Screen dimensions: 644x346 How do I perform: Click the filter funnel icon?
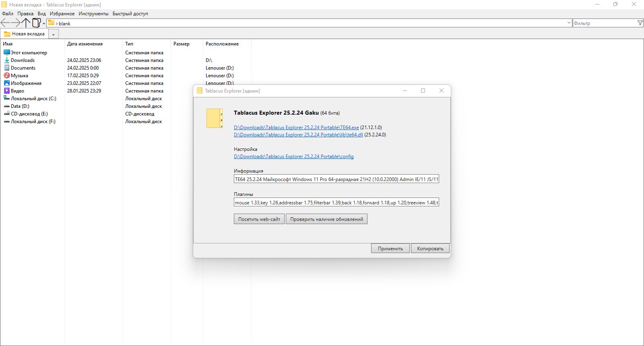[640, 23]
